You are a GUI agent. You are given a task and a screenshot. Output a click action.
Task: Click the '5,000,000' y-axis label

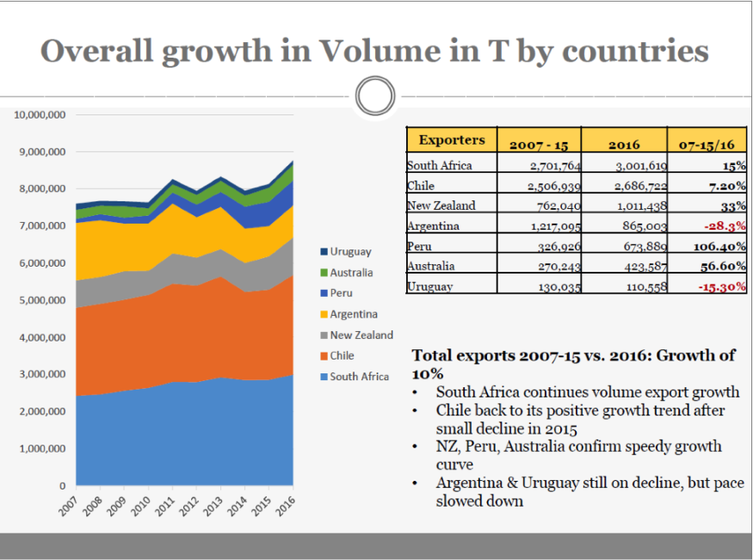point(42,300)
